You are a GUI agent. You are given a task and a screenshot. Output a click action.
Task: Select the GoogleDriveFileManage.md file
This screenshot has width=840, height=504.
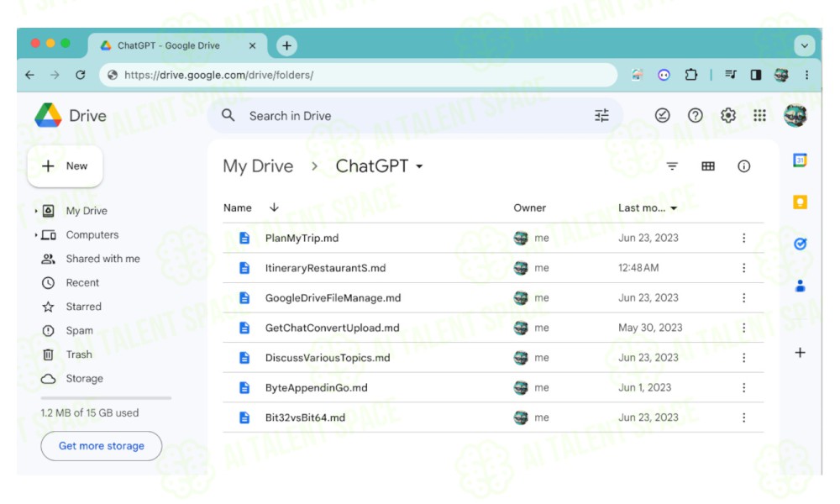[x=493, y=298]
